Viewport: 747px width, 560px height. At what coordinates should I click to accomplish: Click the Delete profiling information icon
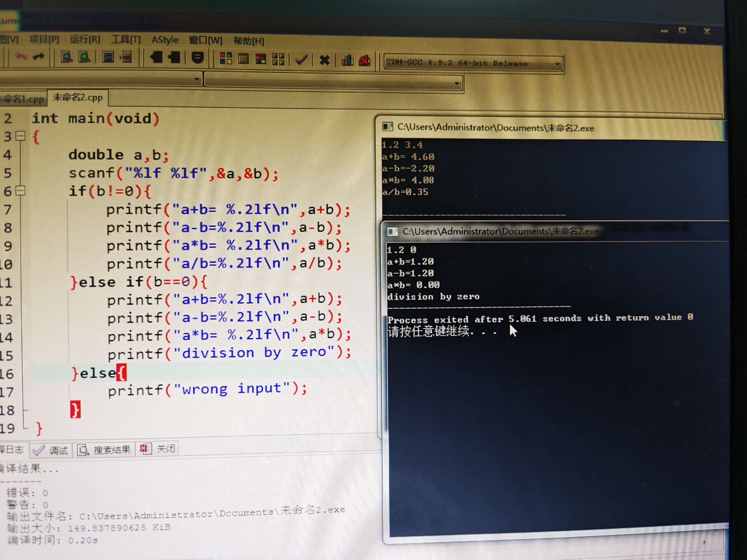pos(365,61)
